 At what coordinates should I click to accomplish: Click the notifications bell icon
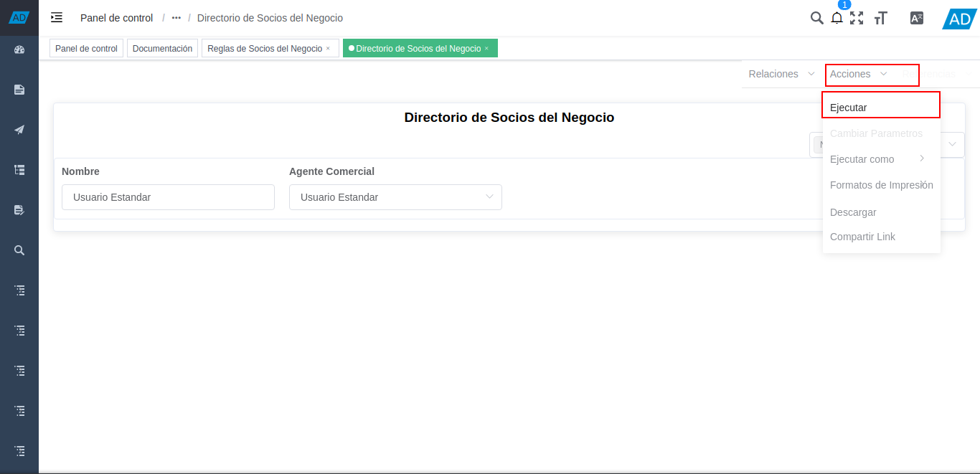pyautogui.click(x=837, y=18)
